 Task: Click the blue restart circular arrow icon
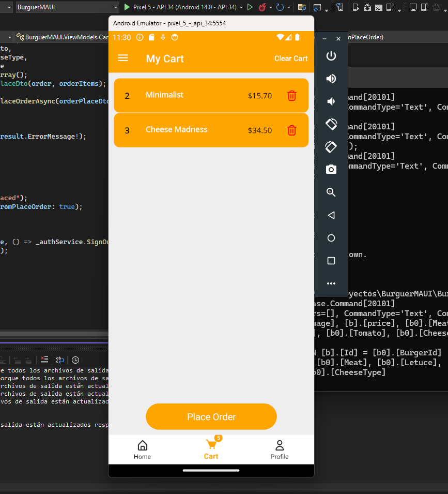280,7
